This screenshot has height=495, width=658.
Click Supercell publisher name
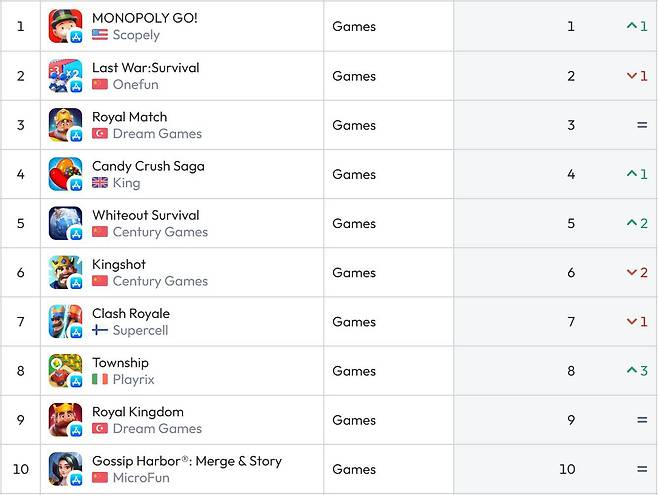click(x=140, y=331)
